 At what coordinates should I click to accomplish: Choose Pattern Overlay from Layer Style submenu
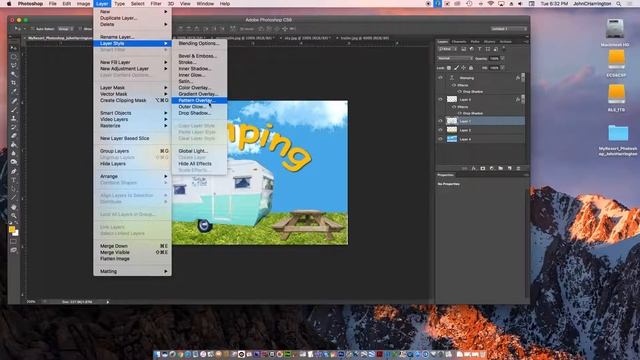[199, 100]
